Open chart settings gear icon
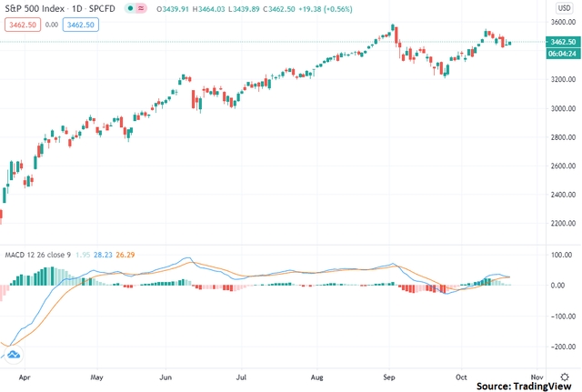The width and height of the screenshot is (582, 392). [565, 377]
